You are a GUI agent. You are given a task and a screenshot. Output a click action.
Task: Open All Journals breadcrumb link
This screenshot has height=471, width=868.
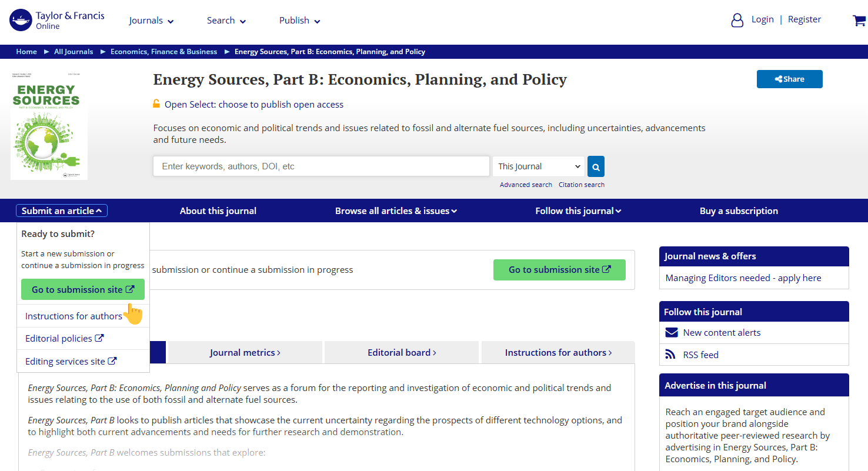point(74,52)
